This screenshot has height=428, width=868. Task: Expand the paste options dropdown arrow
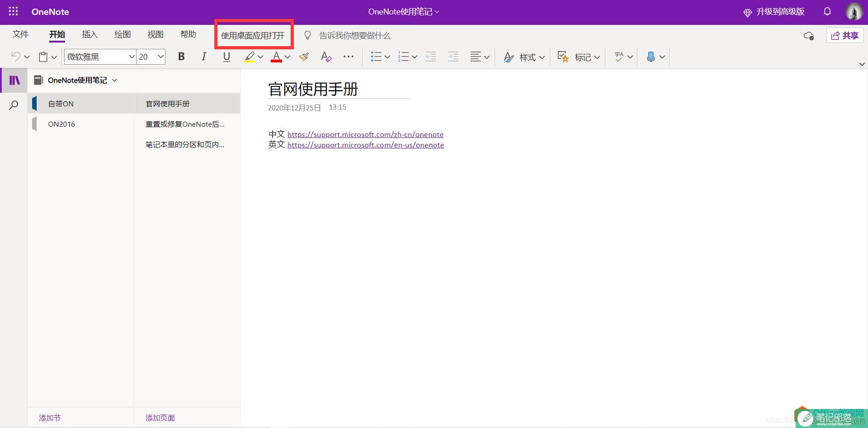click(x=54, y=57)
